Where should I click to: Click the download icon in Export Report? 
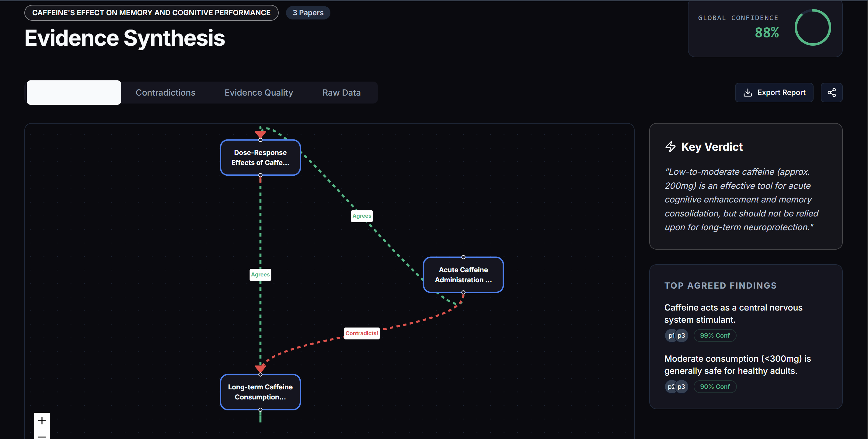point(748,92)
